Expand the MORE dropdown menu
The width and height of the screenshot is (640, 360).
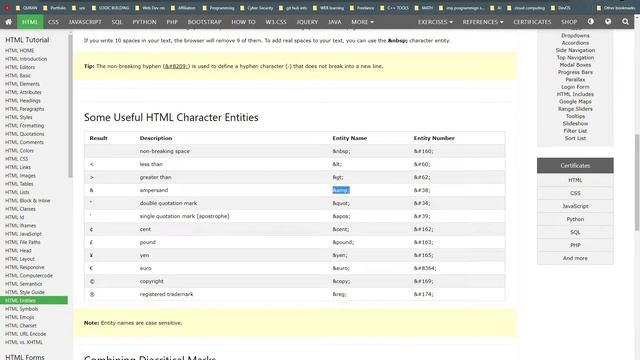coord(362,22)
